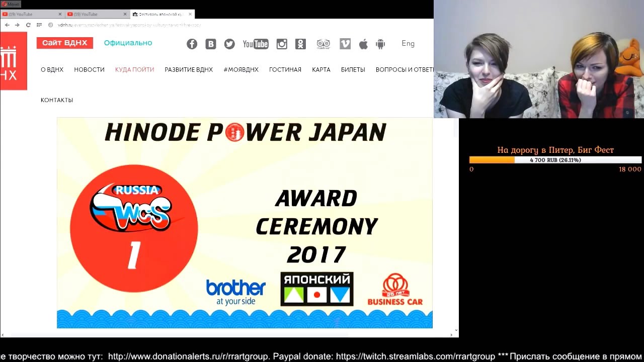Open the Официально link

coord(128,43)
